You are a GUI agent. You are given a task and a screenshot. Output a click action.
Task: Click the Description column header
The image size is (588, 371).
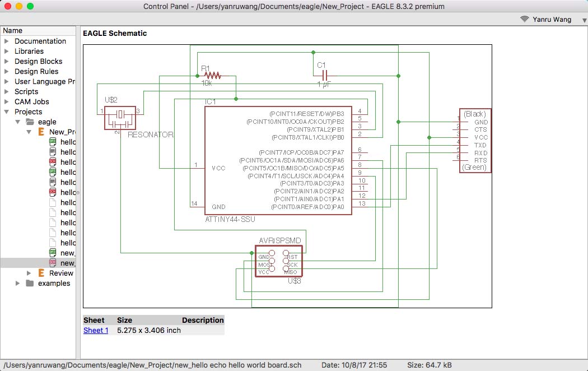tap(203, 321)
